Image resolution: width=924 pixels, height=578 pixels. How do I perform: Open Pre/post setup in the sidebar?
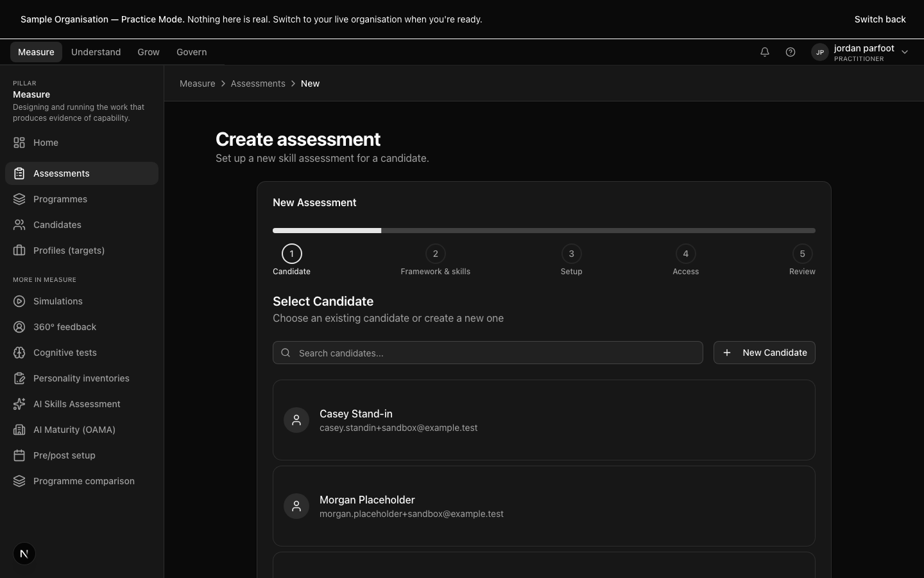pos(81,455)
